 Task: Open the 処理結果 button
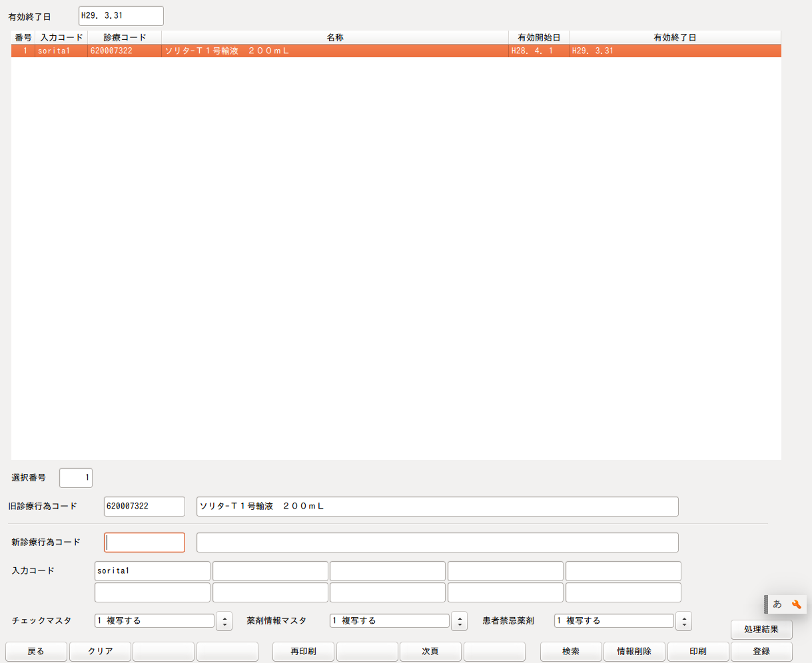coord(761,629)
